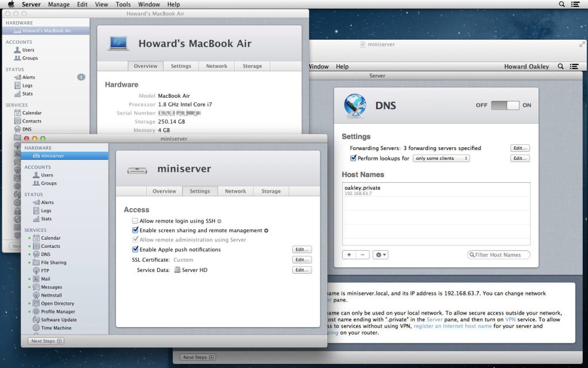588x368 pixels.
Task: Add a host name with plus button
Action: 349,255
